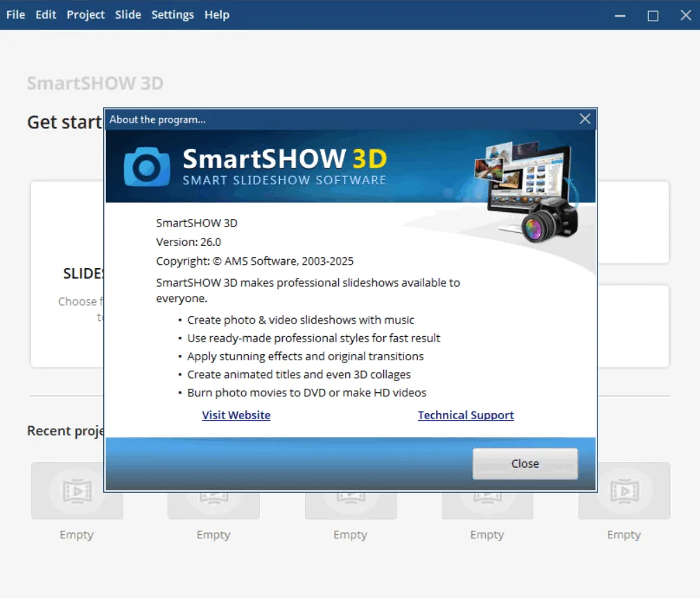This screenshot has width=700, height=598.
Task: Select the first Empty recent project thumbnail
Action: coord(77,491)
